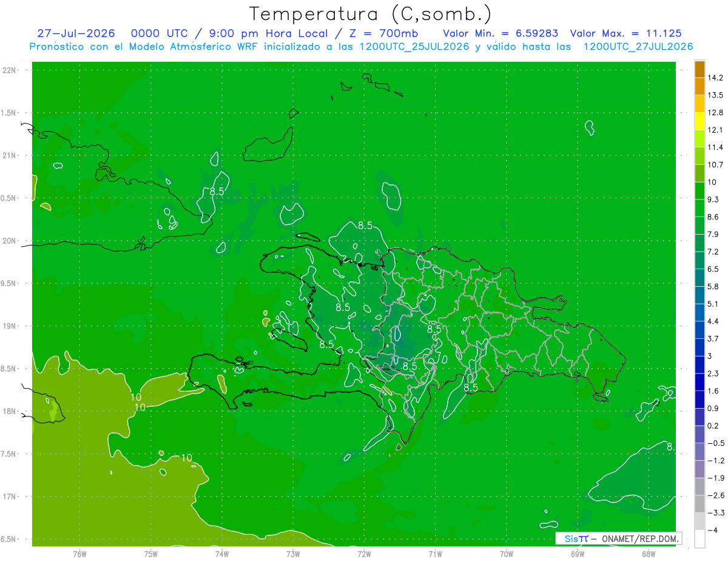Click the '2.3' colorbar value
The image size is (728, 562).
pyautogui.click(x=713, y=373)
